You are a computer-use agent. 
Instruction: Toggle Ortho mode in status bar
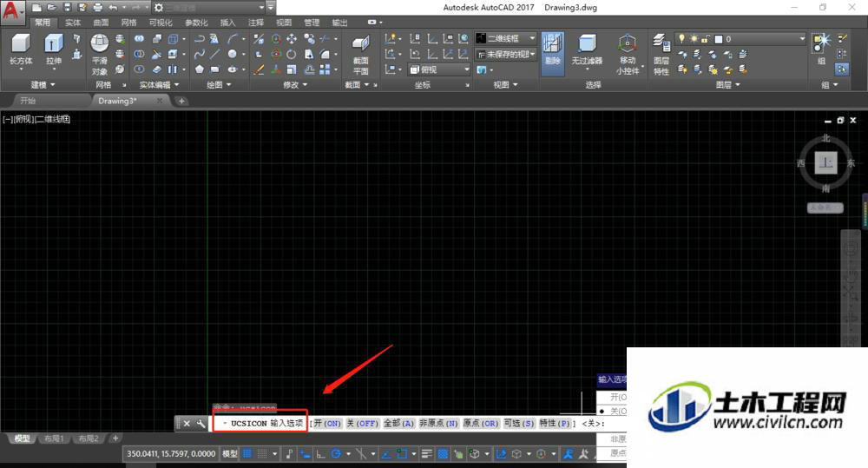pos(320,454)
